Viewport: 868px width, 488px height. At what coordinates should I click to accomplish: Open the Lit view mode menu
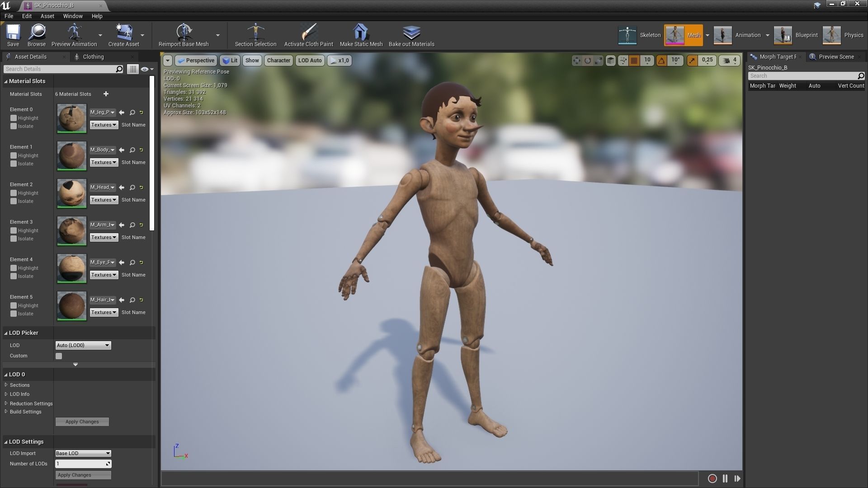pos(230,61)
